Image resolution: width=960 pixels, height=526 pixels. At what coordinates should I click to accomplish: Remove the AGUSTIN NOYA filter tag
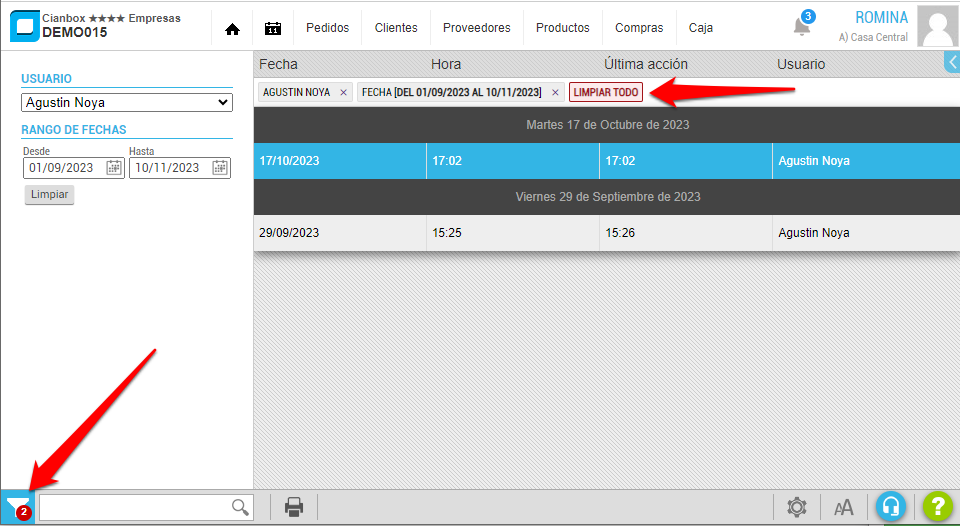[344, 93]
